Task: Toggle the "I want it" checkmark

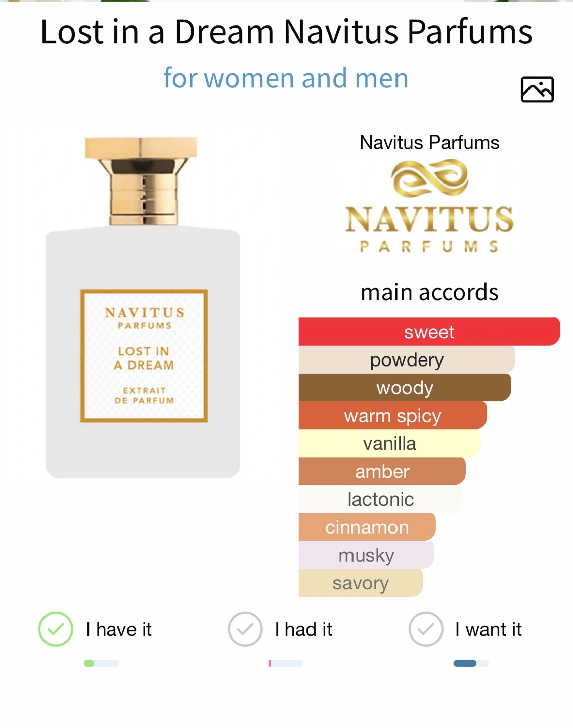Action: [426, 629]
